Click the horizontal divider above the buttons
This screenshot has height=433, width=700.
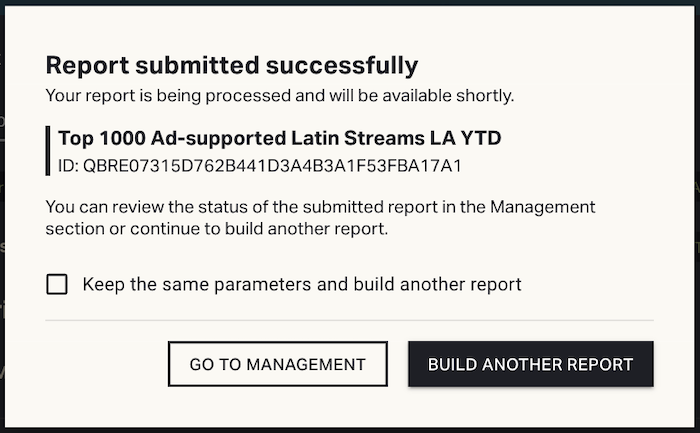(349, 321)
